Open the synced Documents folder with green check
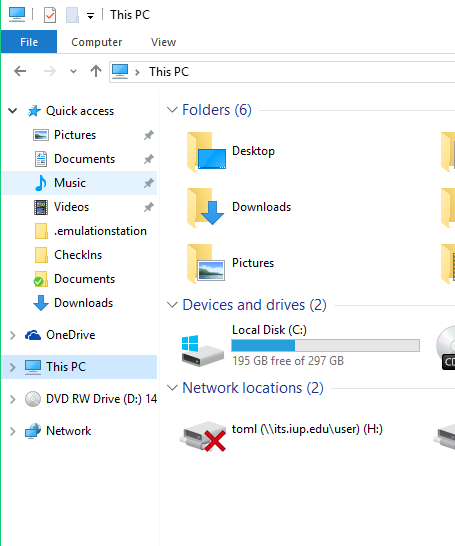Viewport: 455px width, 546px height. pyautogui.click(x=84, y=279)
